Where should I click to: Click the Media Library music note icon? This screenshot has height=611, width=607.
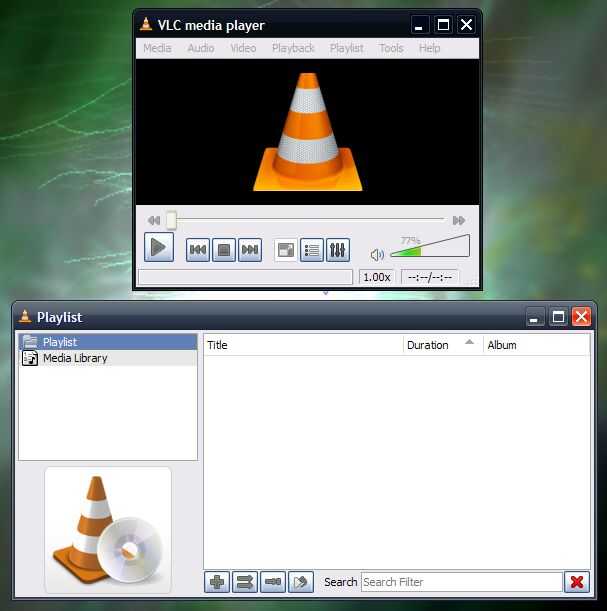tap(30, 358)
